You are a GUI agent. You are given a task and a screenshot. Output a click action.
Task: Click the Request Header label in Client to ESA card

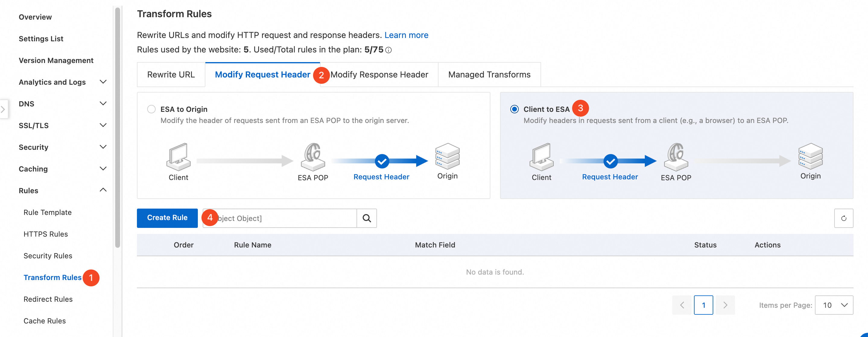[x=610, y=177]
